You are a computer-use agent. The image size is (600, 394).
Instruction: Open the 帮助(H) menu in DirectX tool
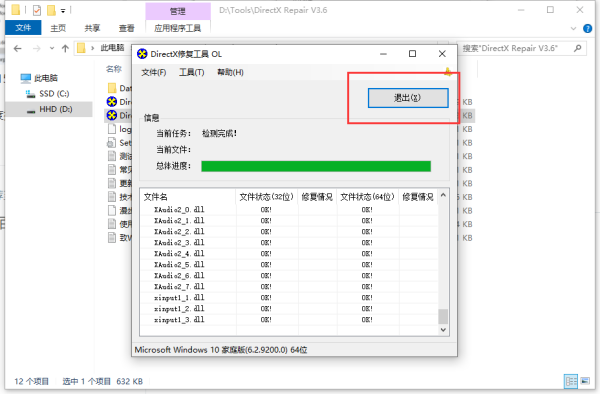[x=230, y=72]
